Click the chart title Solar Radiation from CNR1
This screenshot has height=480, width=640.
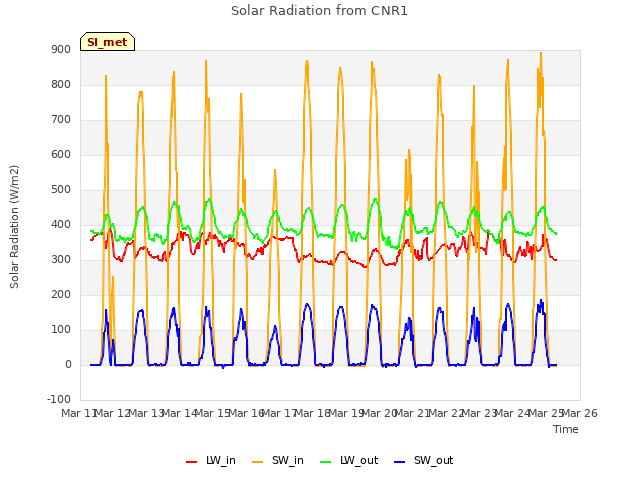(319, 11)
